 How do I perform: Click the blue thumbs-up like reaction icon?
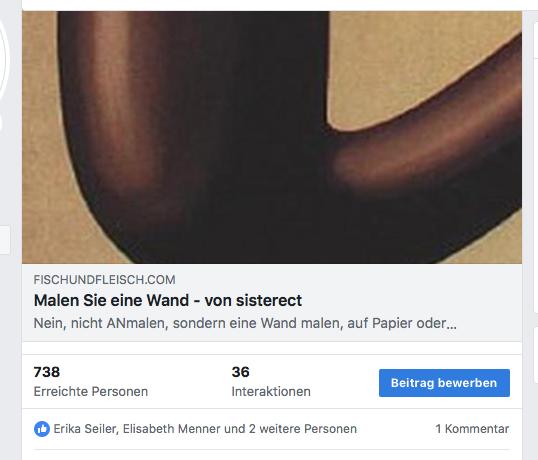click(x=42, y=429)
